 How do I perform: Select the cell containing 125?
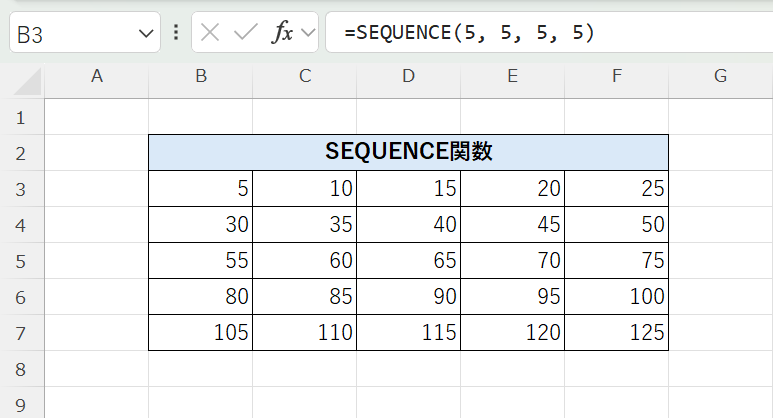pyautogui.click(x=616, y=333)
